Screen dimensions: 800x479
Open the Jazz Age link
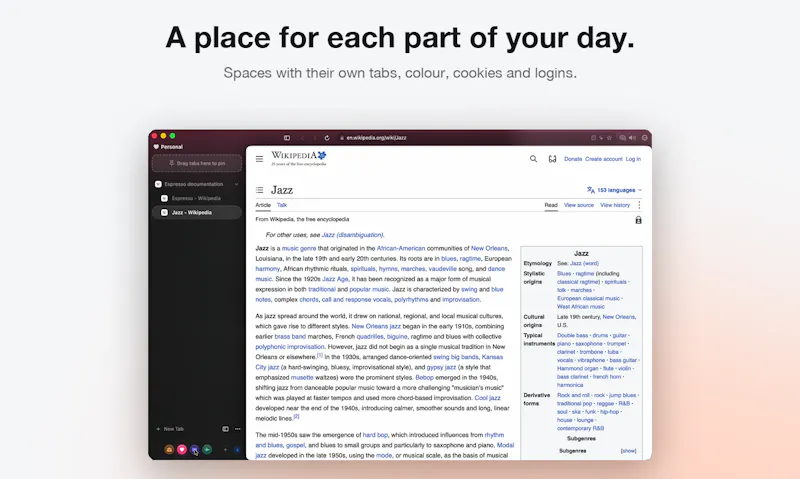point(335,279)
